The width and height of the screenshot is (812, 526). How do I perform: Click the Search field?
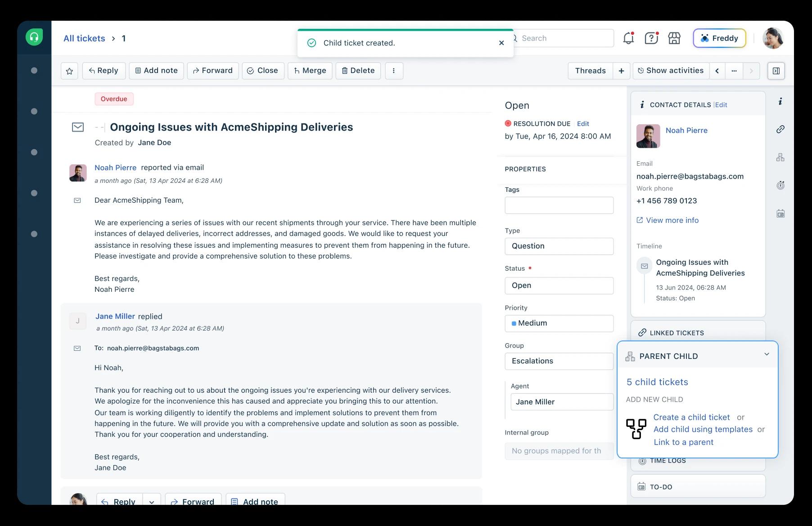point(564,38)
